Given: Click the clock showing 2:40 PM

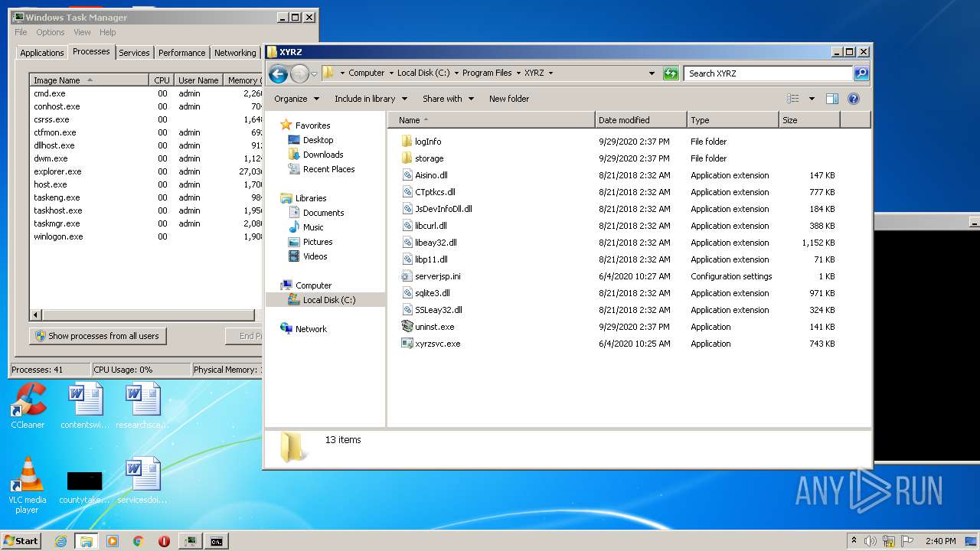Looking at the screenshot, I should (x=940, y=541).
